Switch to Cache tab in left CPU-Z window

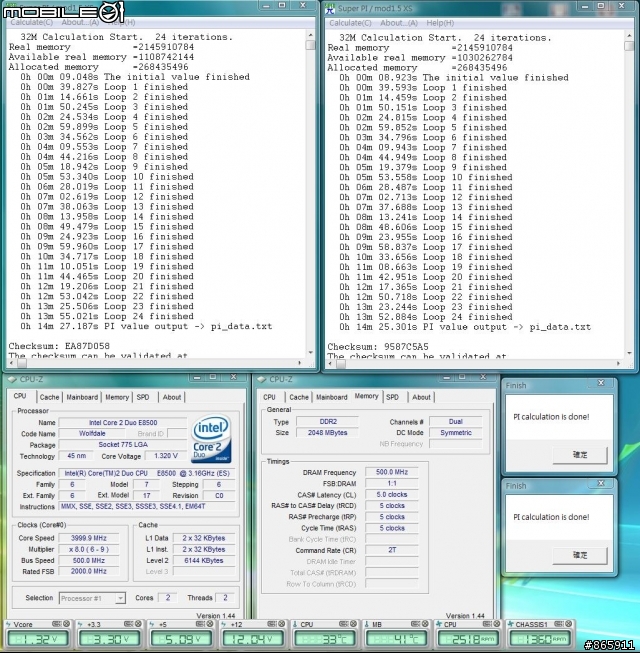[50, 397]
